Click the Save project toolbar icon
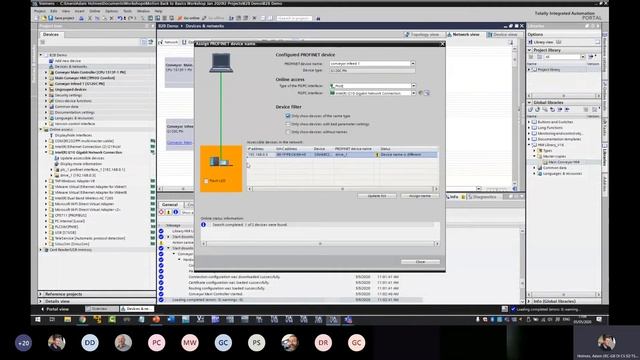The width and height of the screenshot is (640, 360). pos(51,18)
